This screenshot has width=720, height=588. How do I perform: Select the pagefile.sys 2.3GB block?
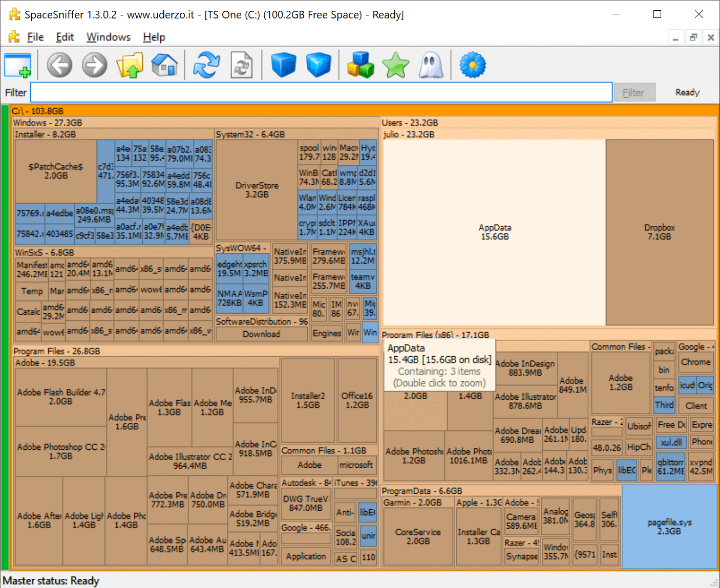(x=669, y=527)
